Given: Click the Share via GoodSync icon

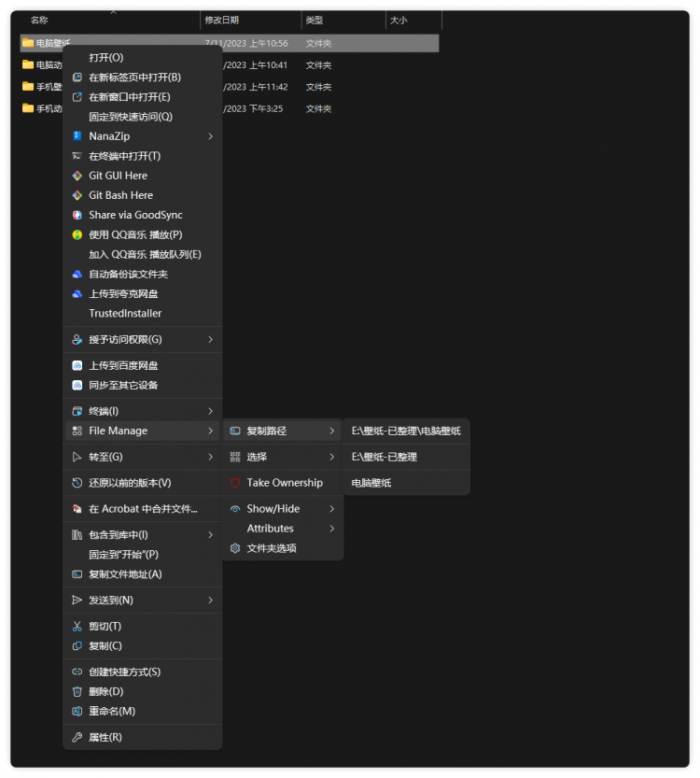Looking at the screenshot, I should pos(78,215).
